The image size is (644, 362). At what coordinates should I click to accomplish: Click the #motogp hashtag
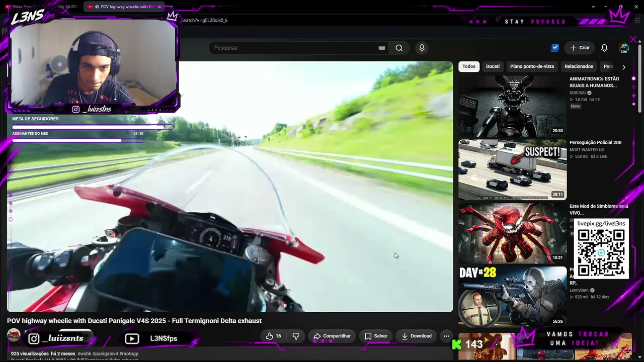tap(129, 353)
